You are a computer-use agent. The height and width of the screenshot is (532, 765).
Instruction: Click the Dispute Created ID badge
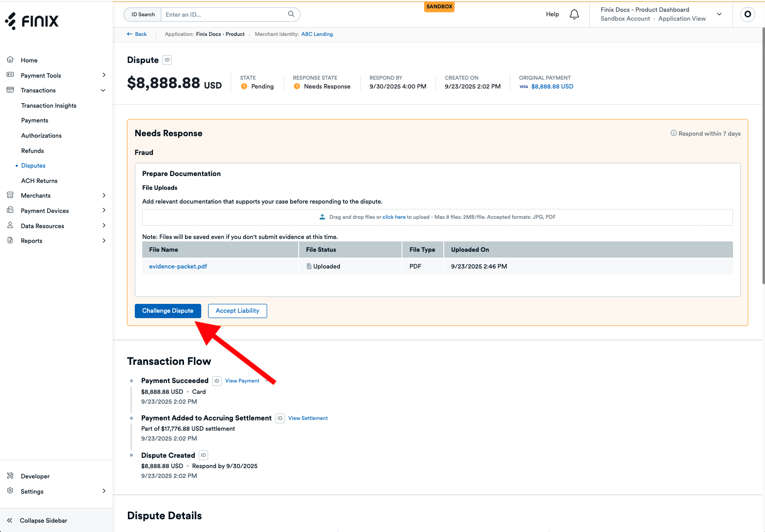click(203, 455)
